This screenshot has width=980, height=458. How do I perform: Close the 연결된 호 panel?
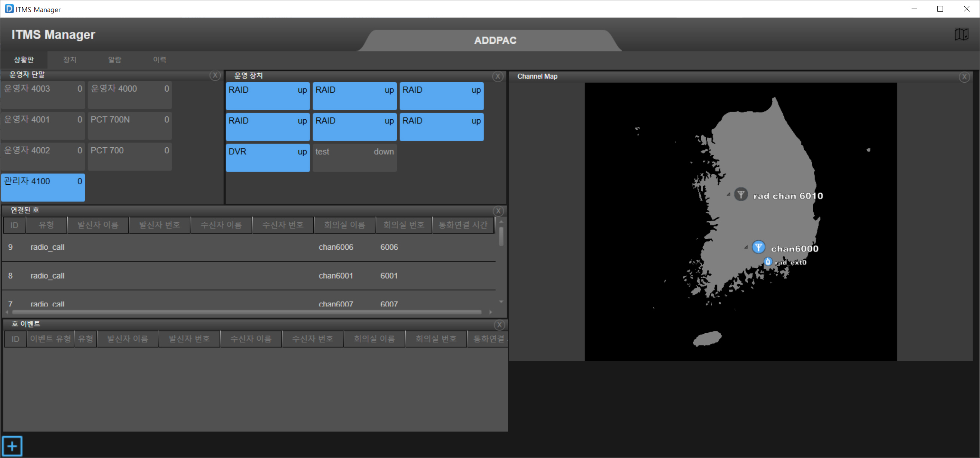(498, 211)
